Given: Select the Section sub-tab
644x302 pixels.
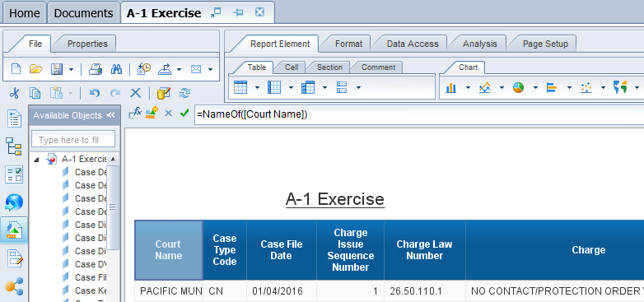Looking at the screenshot, I should click(x=329, y=67).
